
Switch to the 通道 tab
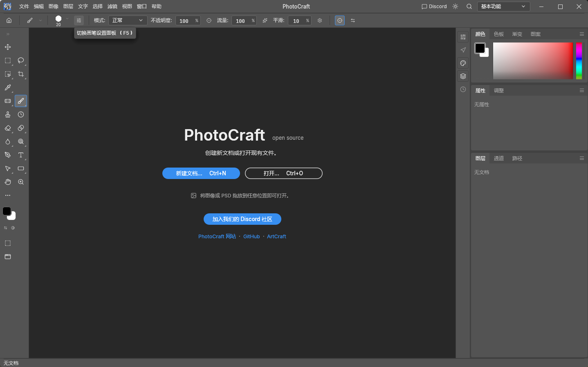pyautogui.click(x=499, y=158)
